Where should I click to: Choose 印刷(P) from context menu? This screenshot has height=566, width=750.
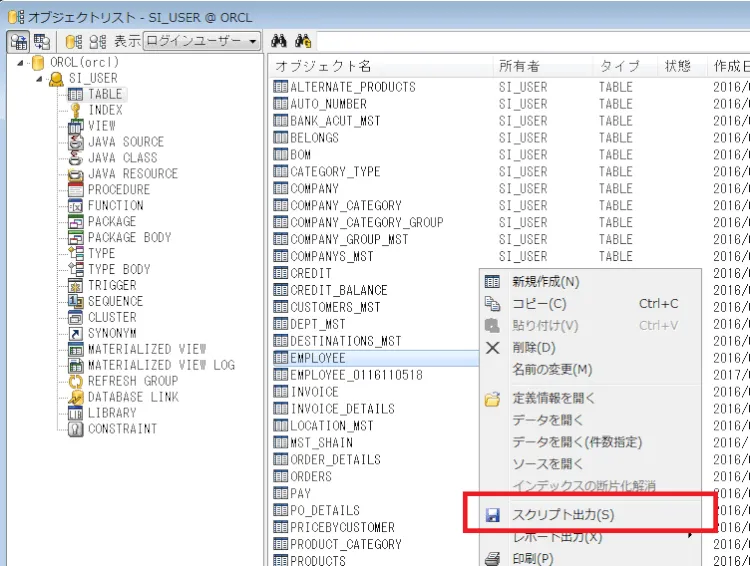[590, 559]
